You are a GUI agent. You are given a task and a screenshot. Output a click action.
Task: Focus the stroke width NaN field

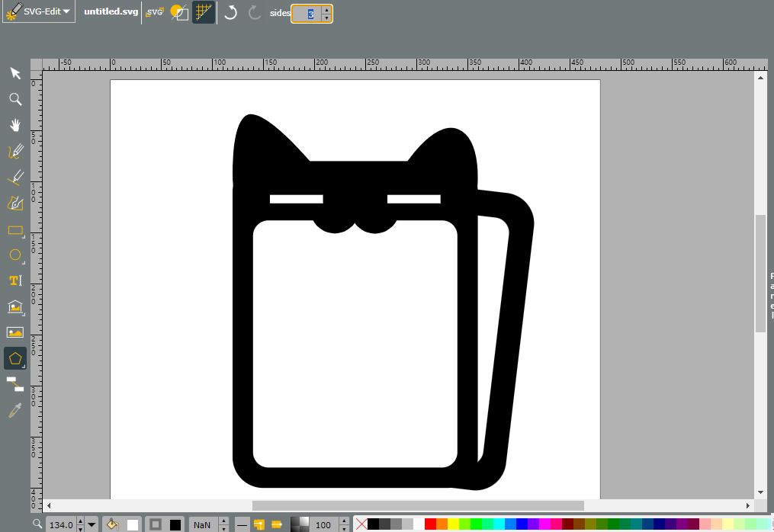tap(204, 524)
